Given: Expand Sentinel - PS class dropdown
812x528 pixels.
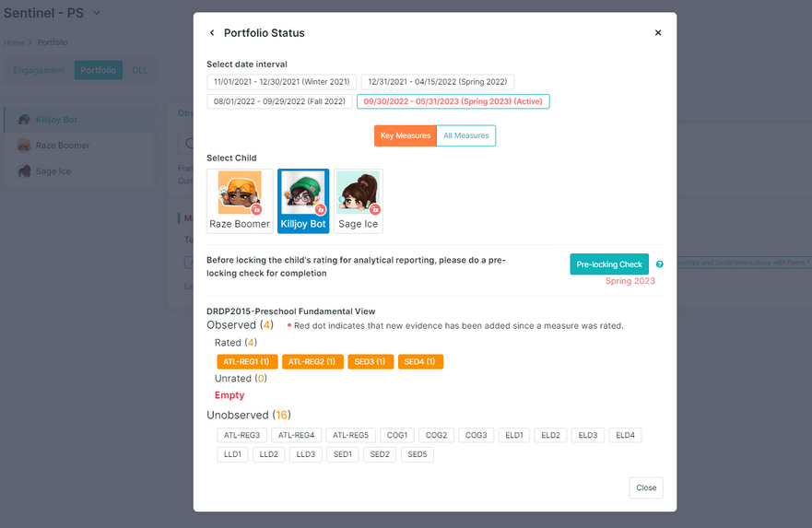Looking at the screenshot, I should pyautogui.click(x=97, y=13).
